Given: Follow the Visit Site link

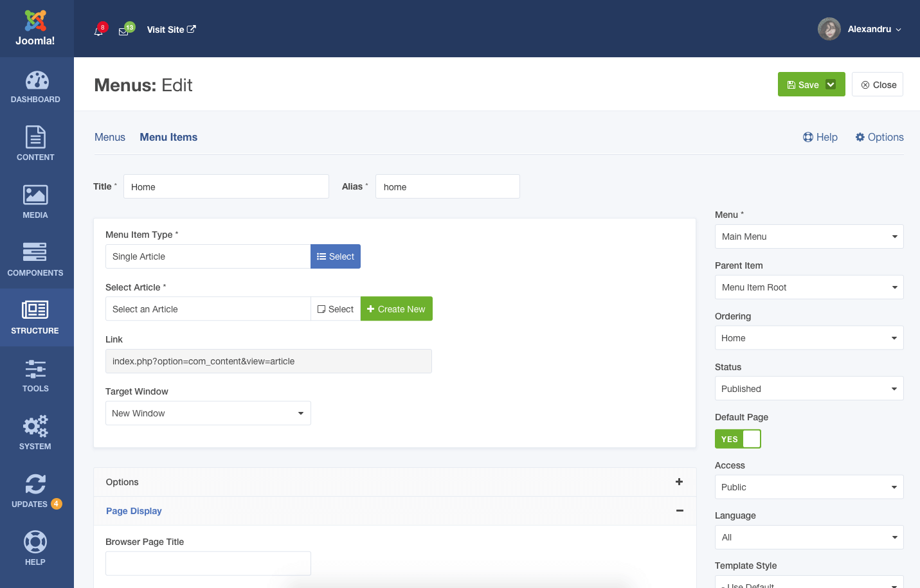Looking at the screenshot, I should 171,30.
